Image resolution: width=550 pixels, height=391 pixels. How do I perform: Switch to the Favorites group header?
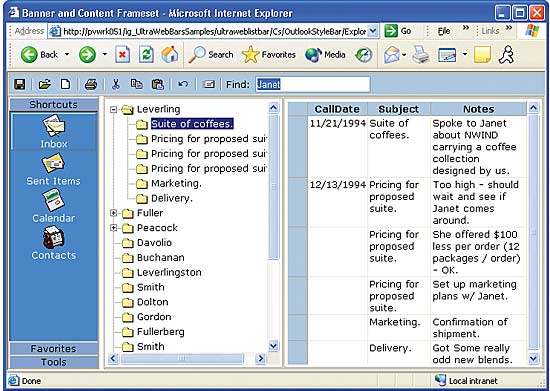tap(54, 349)
